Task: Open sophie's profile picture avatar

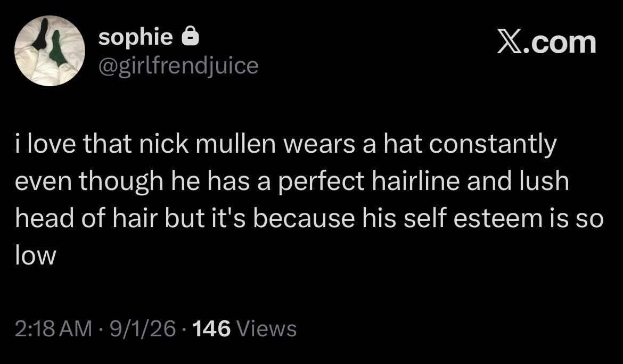Action: click(x=50, y=51)
